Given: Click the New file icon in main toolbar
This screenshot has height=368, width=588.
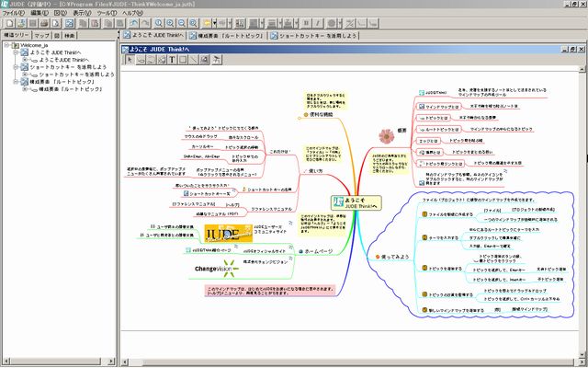Looking at the screenshot, I should 10,23.
